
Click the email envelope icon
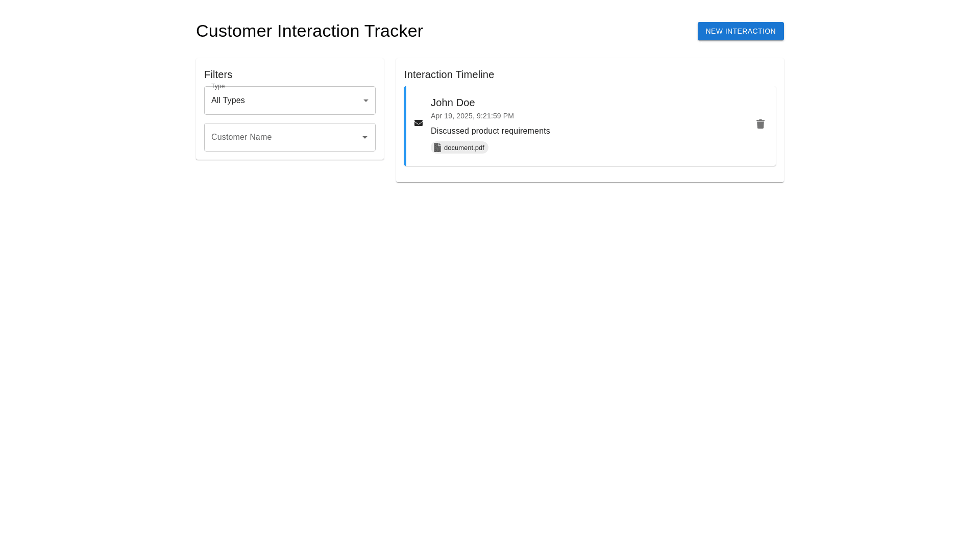pos(419,123)
